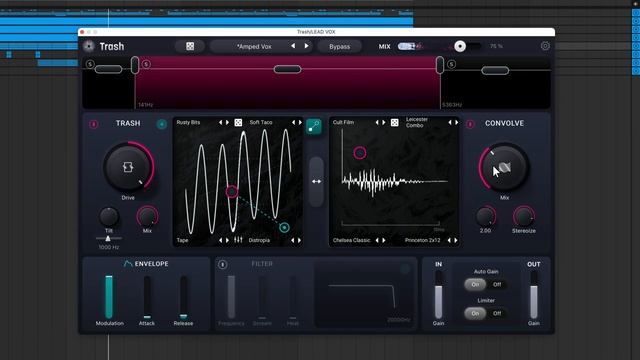Go to the next preset after Amped Vox

pos(307,46)
